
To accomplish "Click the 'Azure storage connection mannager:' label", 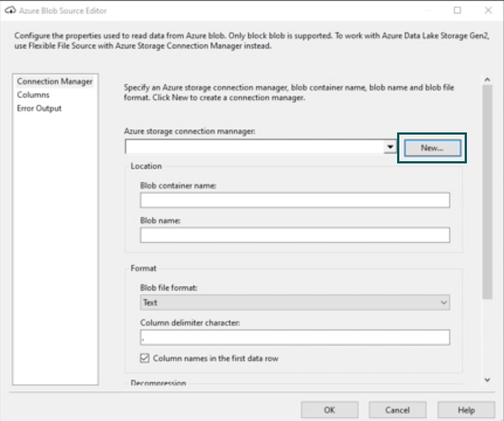I will pos(189,131).
